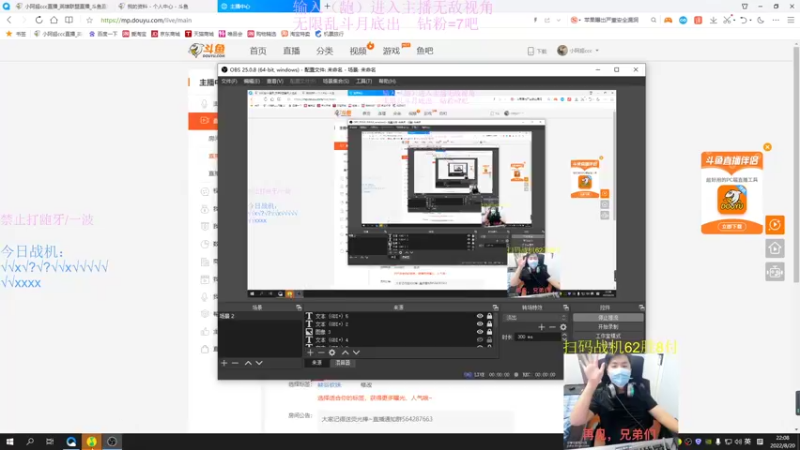Viewport: 800px width, 450px height.
Task: Open the 唯品会 bookmark
Action: (x=231, y=34)
